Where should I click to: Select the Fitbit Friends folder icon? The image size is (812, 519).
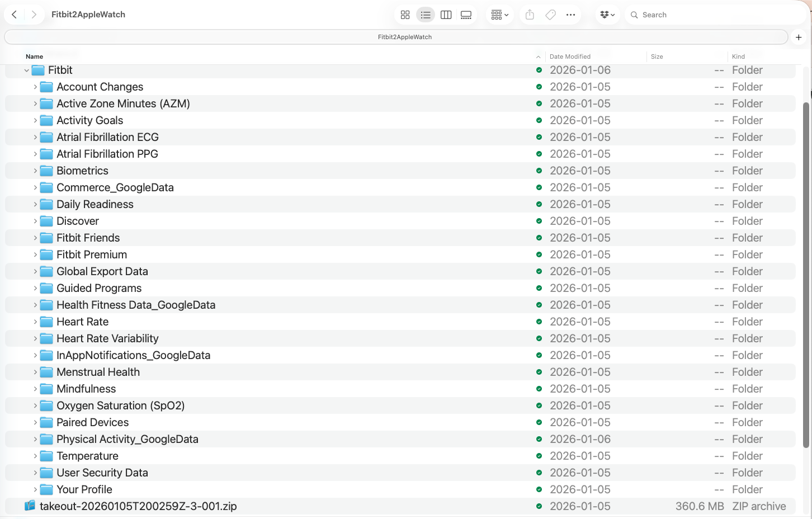(x=46, y=238)
